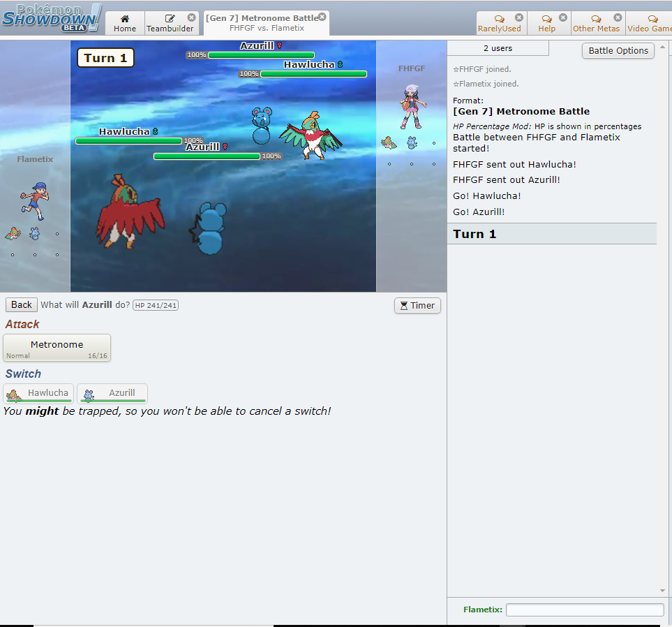Click the '[Gen 7] Metronome Battle' format text
Viewport: 672px width, 627px height.
pyautogui.click(x=521, y=111)
